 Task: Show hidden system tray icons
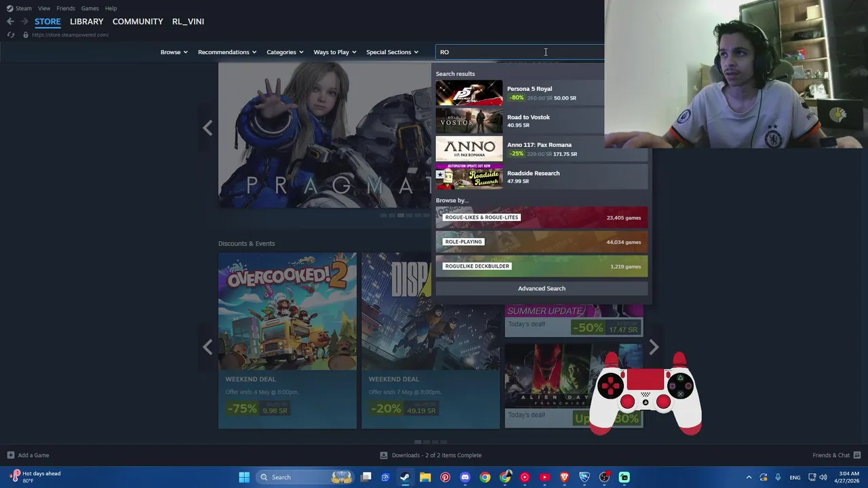tap(749, 477)
